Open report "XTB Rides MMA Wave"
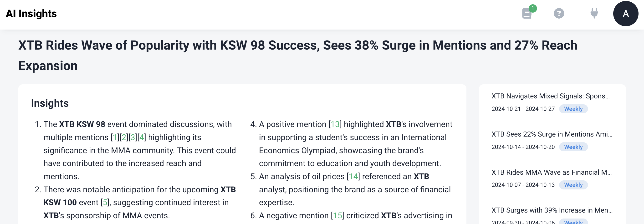644x224 pixels. coord(552,172)
